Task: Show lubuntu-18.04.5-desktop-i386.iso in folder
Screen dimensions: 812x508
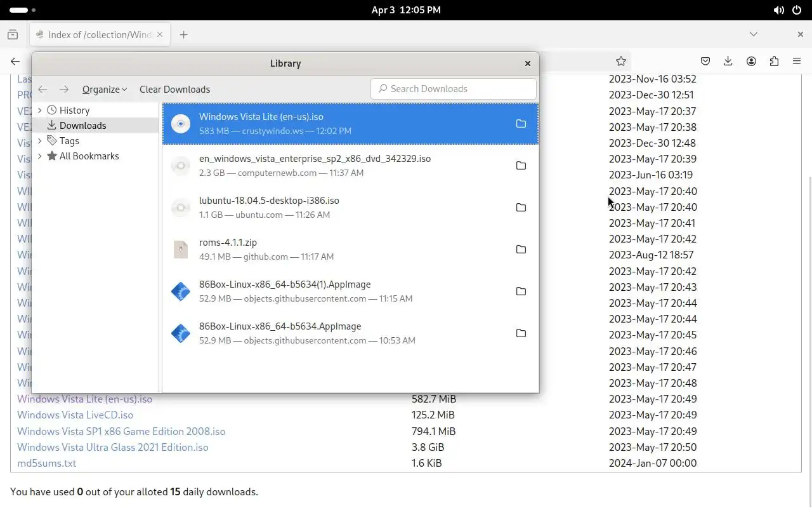Action: click(x=521, y=208)
